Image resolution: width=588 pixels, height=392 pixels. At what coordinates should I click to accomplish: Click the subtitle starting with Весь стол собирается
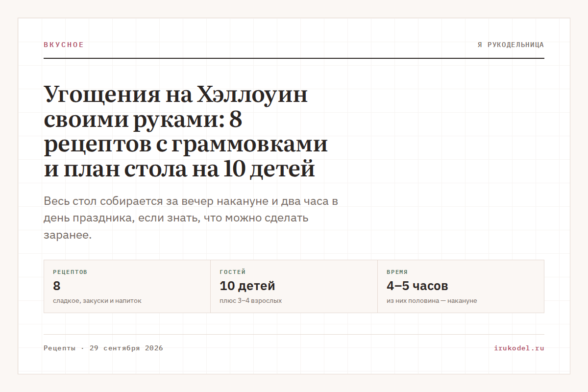[x=191, y=218]
